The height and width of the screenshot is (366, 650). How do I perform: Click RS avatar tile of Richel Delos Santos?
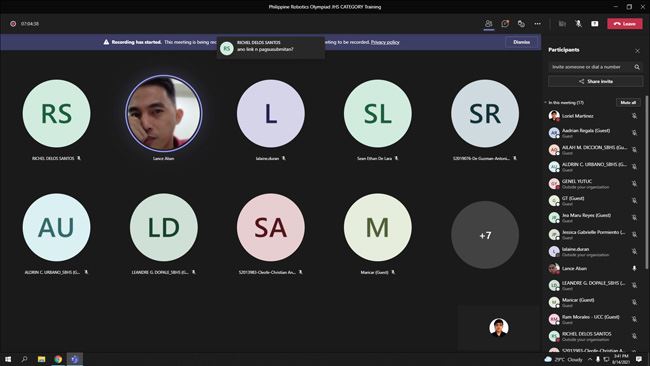56,114
